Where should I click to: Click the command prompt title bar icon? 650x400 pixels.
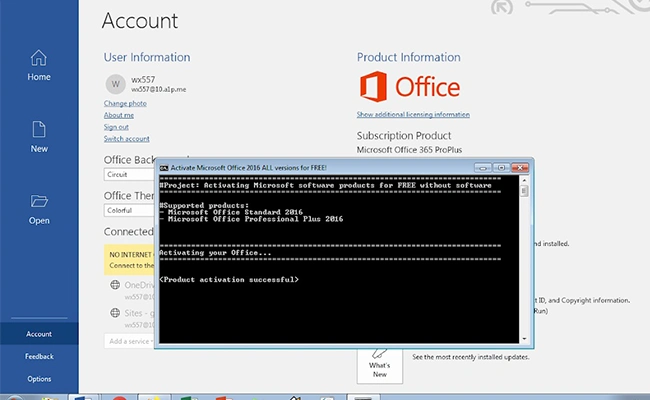[164, 168]
